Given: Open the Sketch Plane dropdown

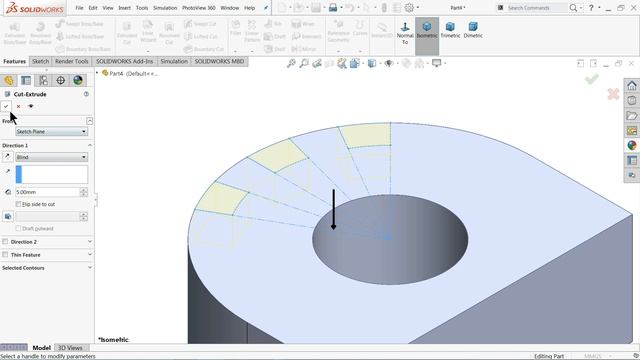Looking at the screenshot, I should tap(51, 131).
